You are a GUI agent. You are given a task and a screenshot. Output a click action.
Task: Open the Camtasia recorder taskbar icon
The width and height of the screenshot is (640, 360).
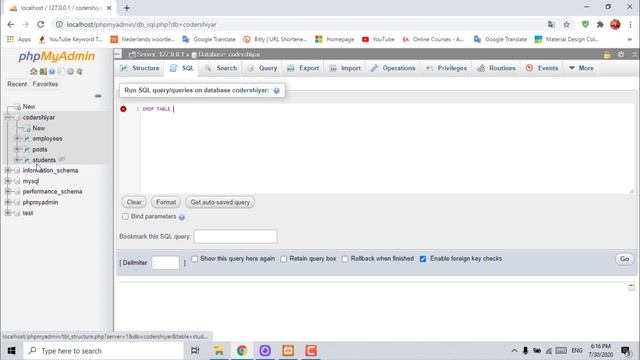311,351
